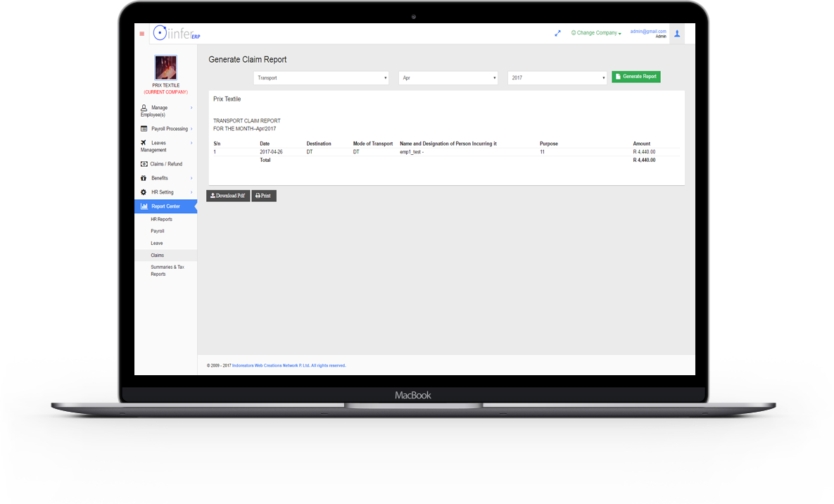Click the Claims / Refund money icon

144,164
